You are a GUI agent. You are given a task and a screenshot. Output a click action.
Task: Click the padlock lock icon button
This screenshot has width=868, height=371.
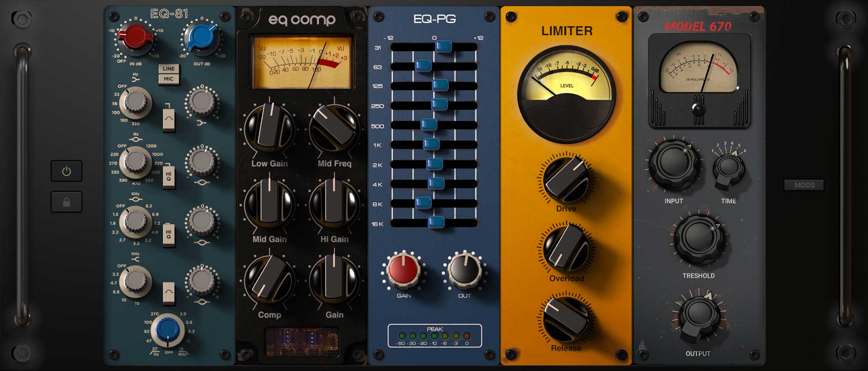coord(67,202)
